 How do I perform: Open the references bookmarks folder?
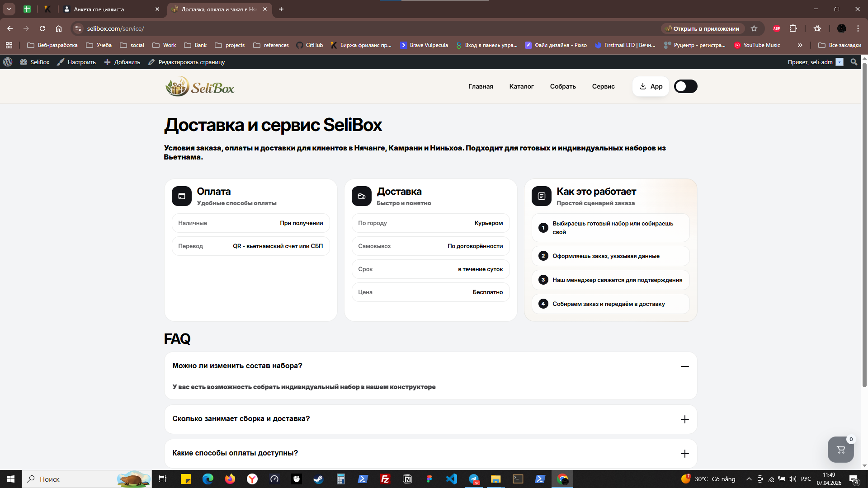271,45
